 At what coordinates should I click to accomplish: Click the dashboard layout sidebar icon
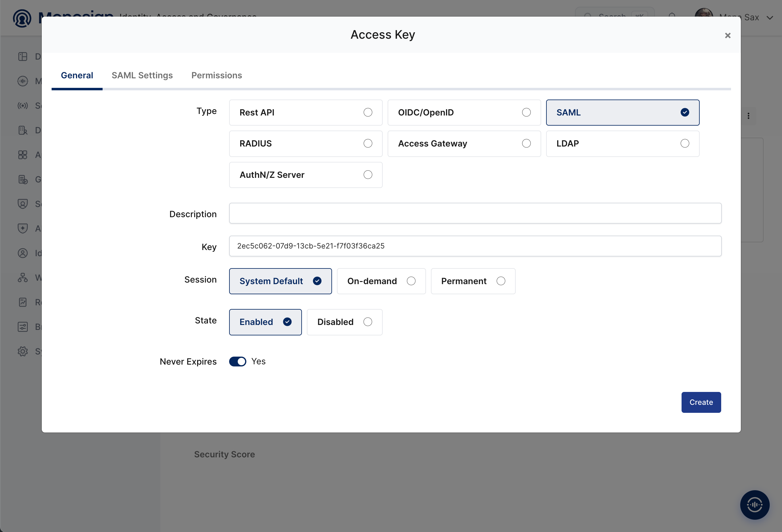coord(22,57)
